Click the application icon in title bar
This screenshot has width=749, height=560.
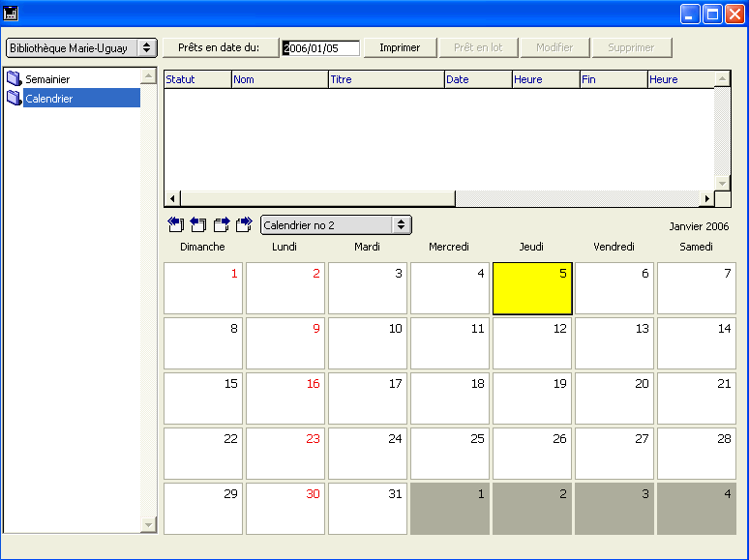coord(12,14)
